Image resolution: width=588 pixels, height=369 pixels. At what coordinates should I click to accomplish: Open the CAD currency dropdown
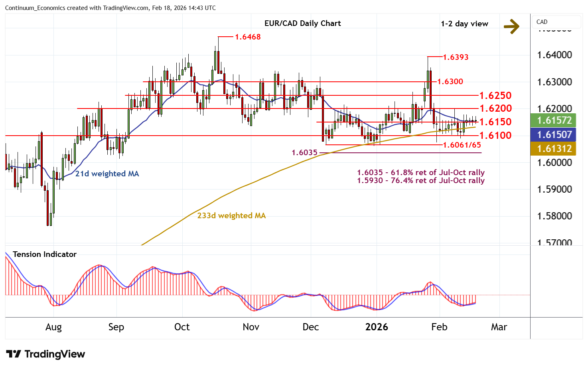click(556, 22)
